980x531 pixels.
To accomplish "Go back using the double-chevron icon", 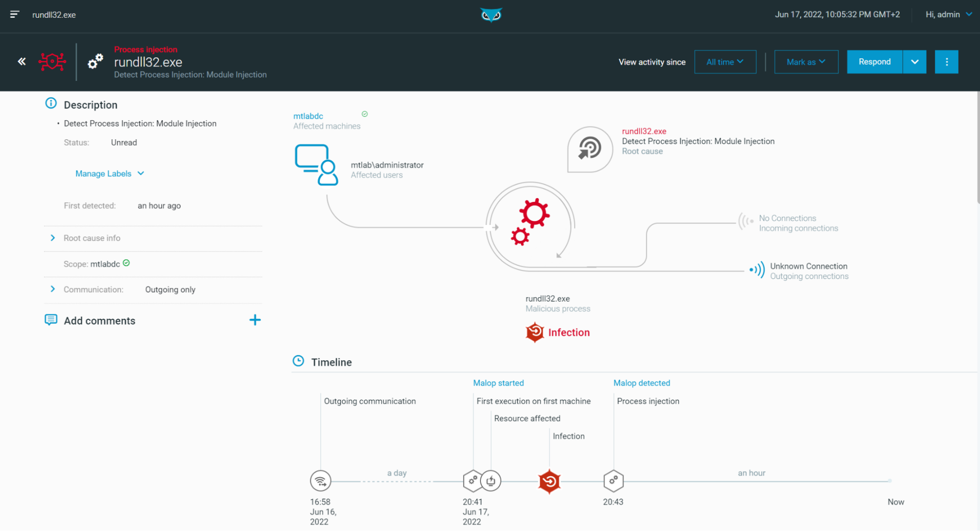I will point(22,61).
